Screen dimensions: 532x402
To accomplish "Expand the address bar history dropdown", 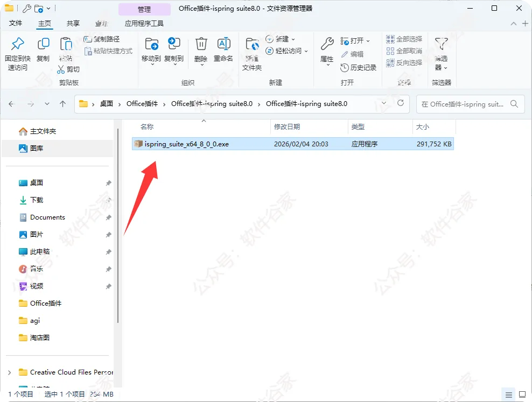I will (384, 103).
